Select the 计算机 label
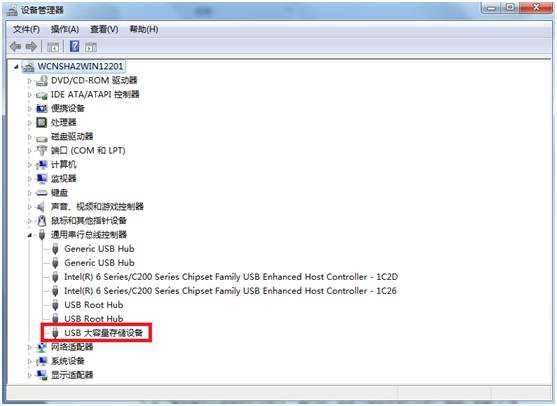557x406 pixels. point(64,164)
